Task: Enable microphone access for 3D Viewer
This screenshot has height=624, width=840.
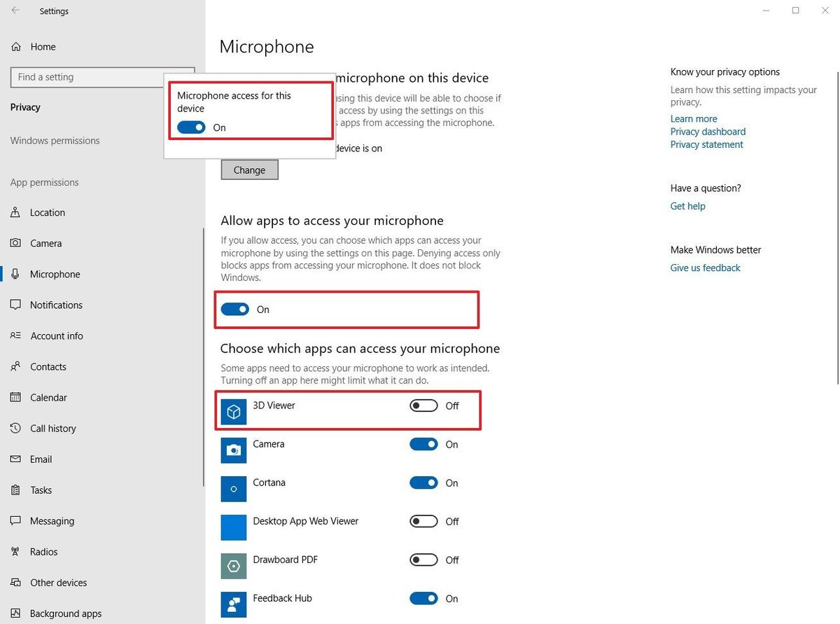Action: [423, 405]
